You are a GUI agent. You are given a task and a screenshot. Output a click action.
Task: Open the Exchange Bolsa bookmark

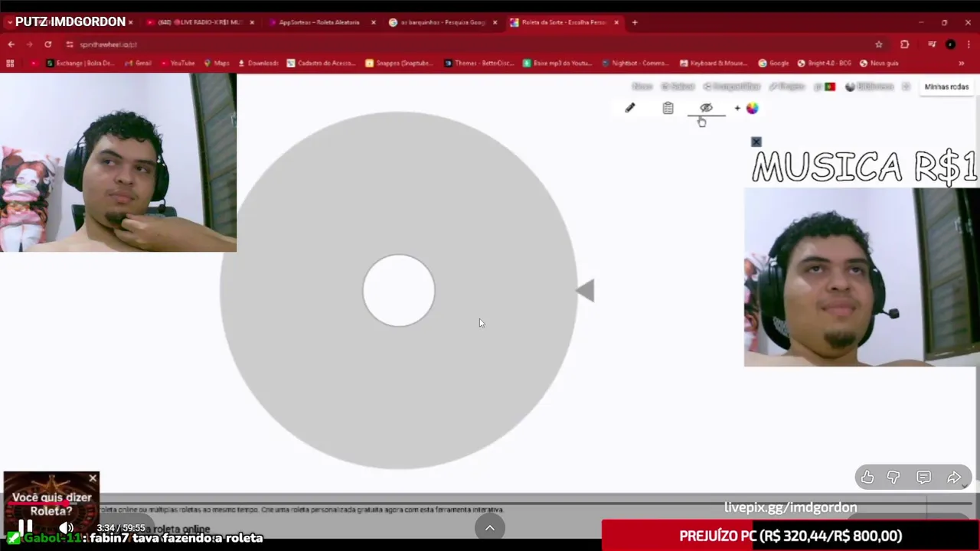click(80, 64)
